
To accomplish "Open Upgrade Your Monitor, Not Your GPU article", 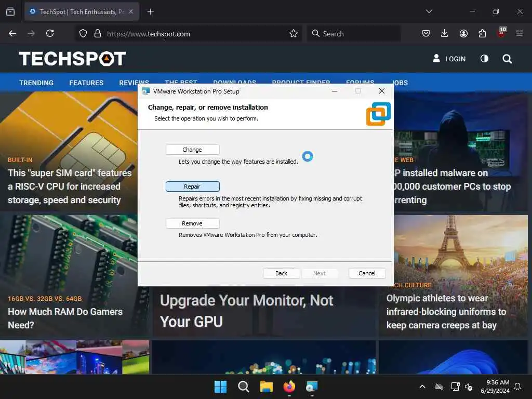I will click(x=247, y=311).
